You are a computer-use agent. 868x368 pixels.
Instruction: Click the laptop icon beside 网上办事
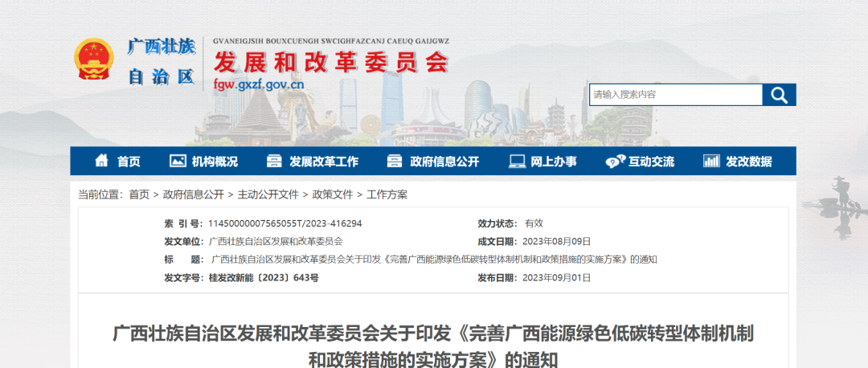tap(517, 161)
